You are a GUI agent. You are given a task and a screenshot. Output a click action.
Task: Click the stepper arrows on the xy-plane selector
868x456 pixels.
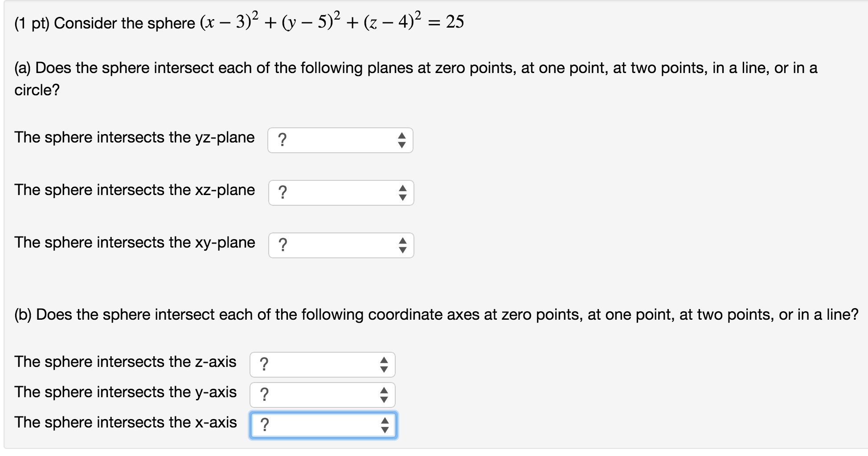(402, 245)
